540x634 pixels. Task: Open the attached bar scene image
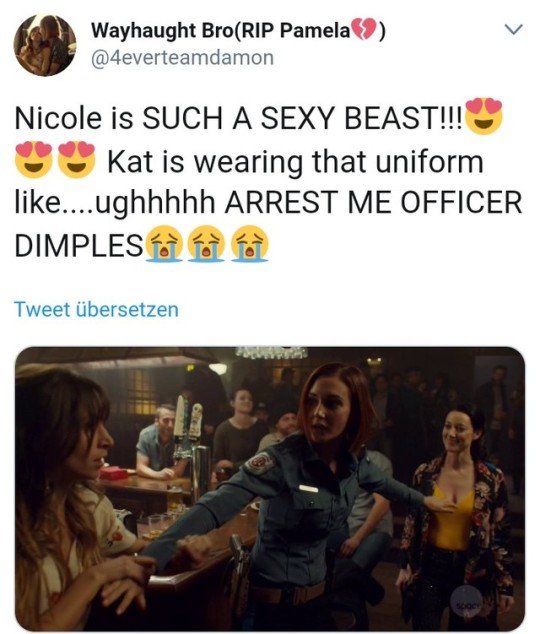[x=270, y=489]
